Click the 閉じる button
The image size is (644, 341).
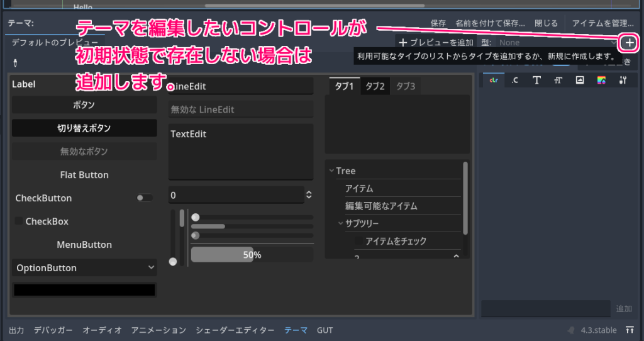[547, 23]
